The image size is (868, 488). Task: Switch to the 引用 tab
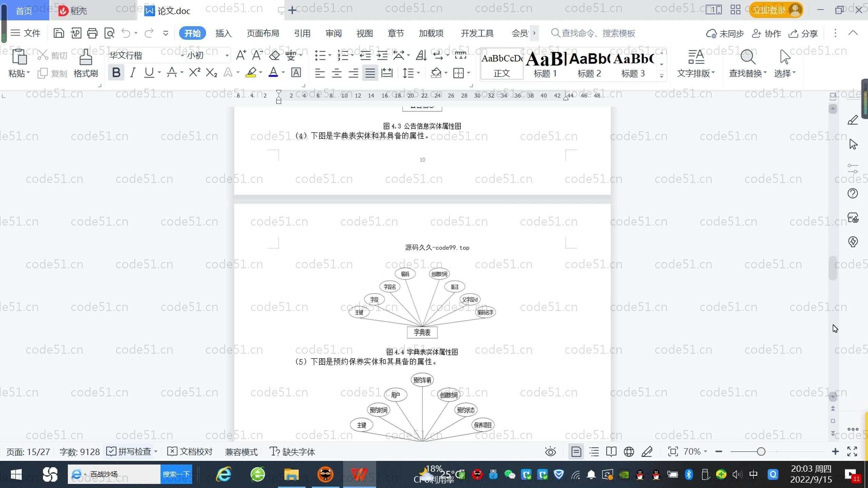coord(302,33)
